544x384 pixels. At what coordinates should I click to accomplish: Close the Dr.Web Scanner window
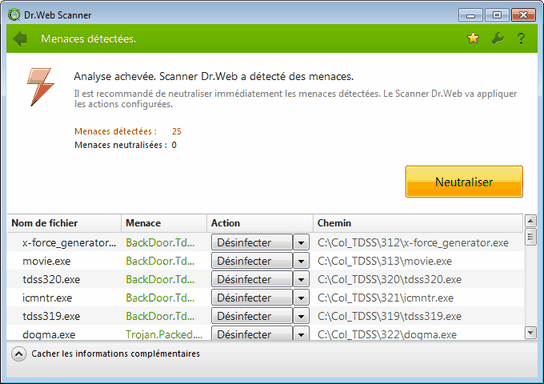[523, 15]
